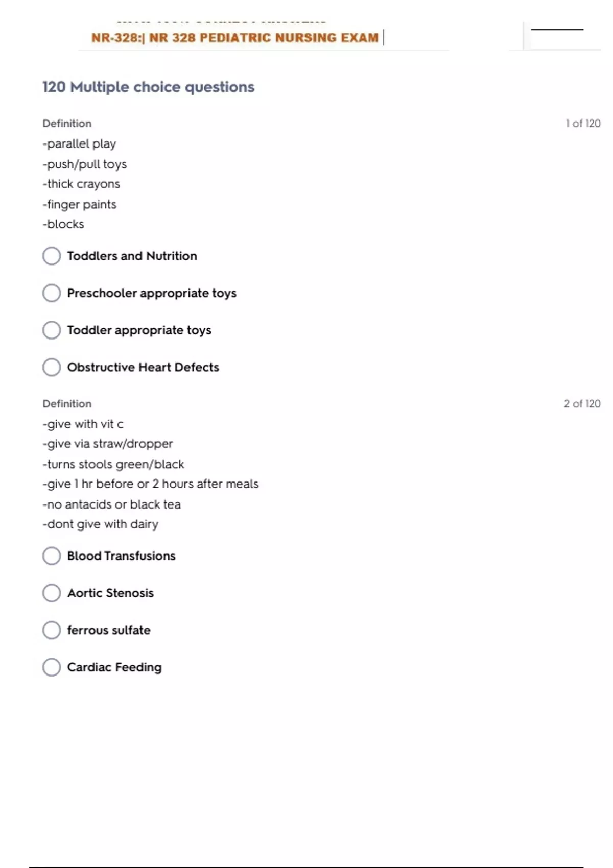Pick the 'ferrous sulfate' radio button

tap(52, 630)
